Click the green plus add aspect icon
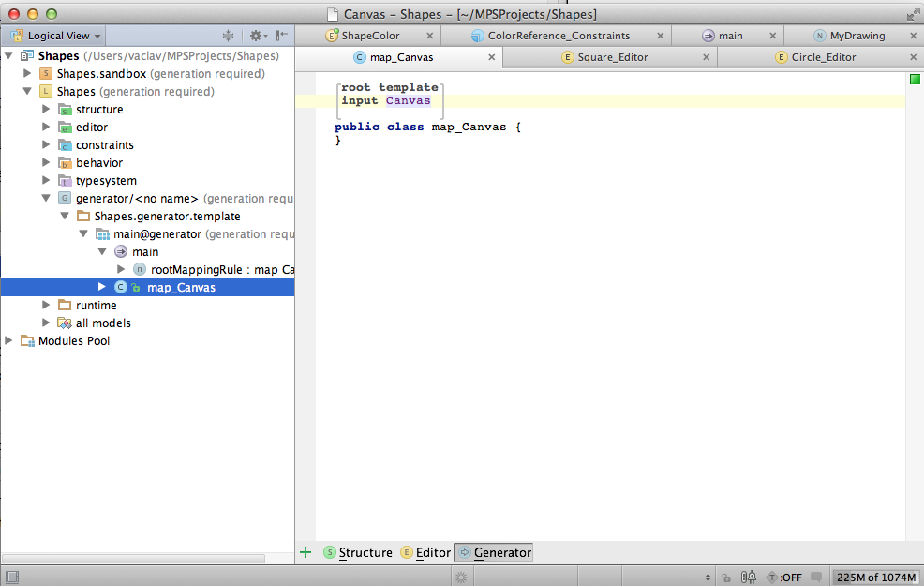 [x=306, y=552]
